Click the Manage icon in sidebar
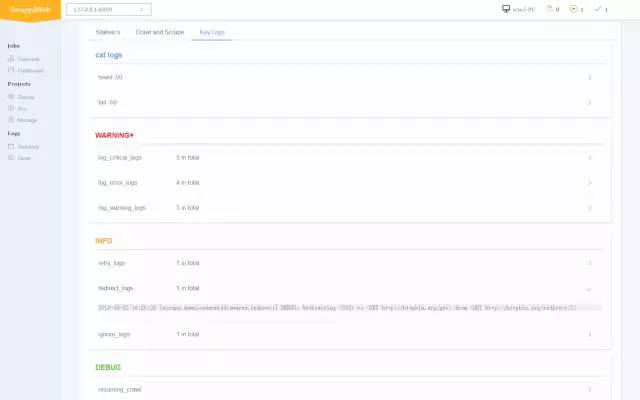 pyautogui.click(x=11, y=120)
